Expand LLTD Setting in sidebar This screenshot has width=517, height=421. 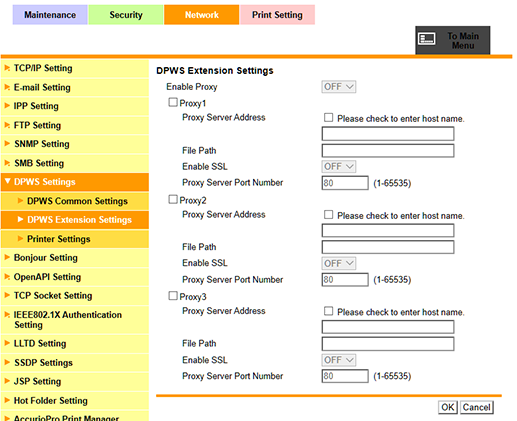75,344
